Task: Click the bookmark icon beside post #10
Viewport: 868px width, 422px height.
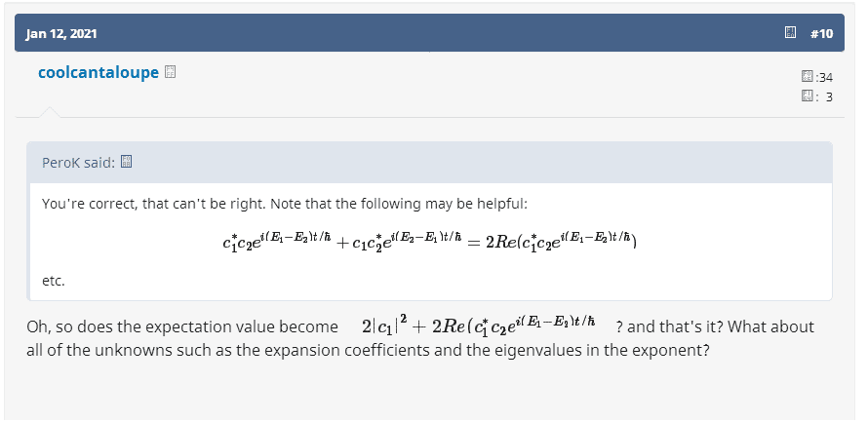Action: pos(791,34)
